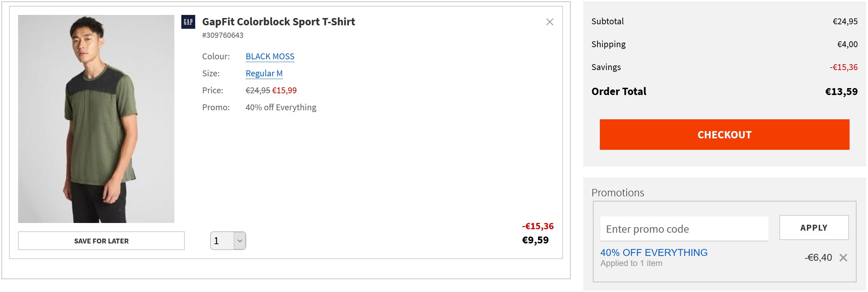Focus the Enter promo code field
This screenshot has height=292, width=868.
[684, 229]
